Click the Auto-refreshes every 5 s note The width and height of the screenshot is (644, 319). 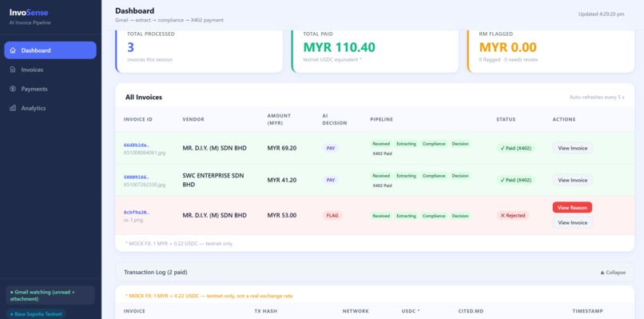[x=597, y=98]
